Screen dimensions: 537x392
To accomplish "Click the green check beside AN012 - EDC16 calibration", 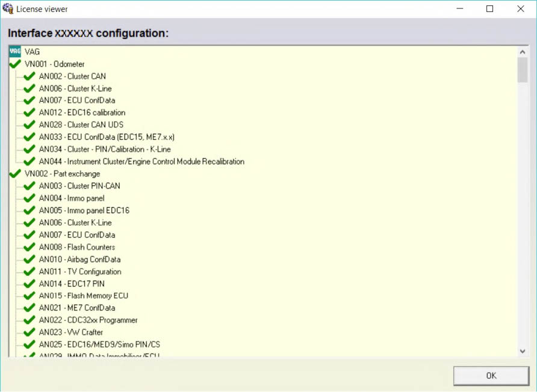I will point(29,113).
